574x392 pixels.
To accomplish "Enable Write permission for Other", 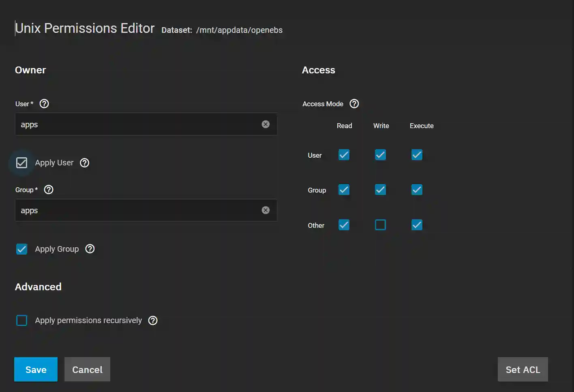I will (x=380, y=225).
